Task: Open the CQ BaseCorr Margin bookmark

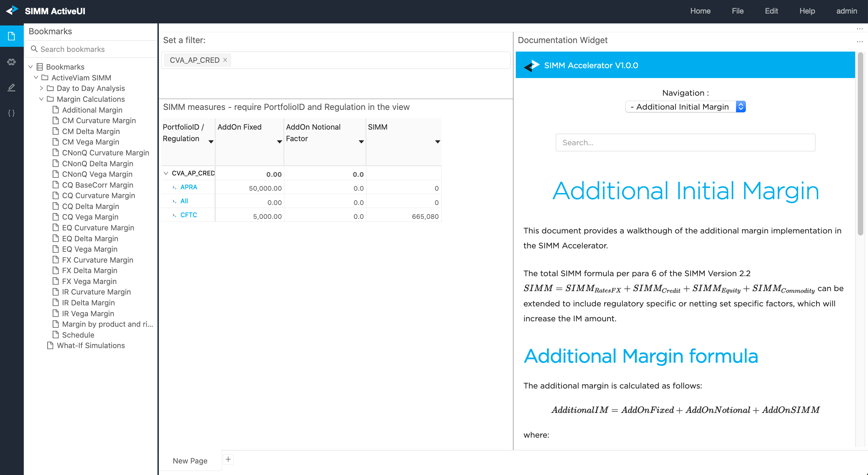Action: tap(97, 185)
